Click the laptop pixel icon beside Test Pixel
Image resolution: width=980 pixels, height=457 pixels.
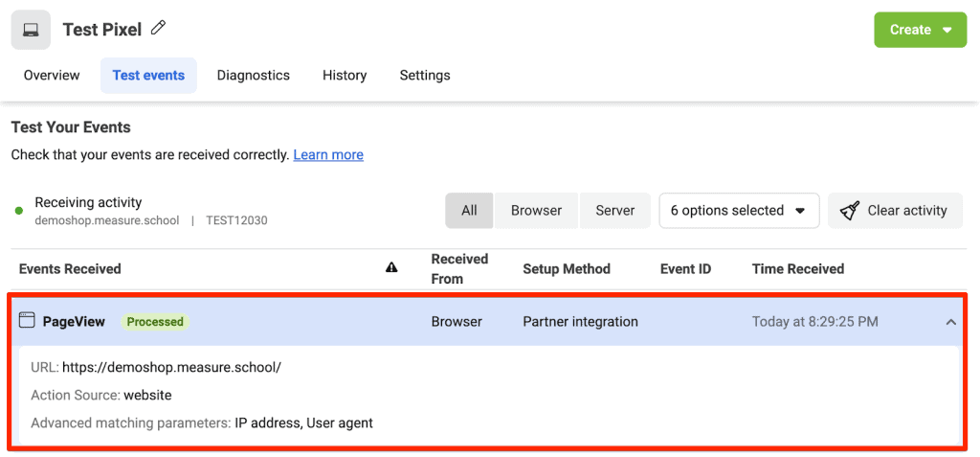coord(31,30)
